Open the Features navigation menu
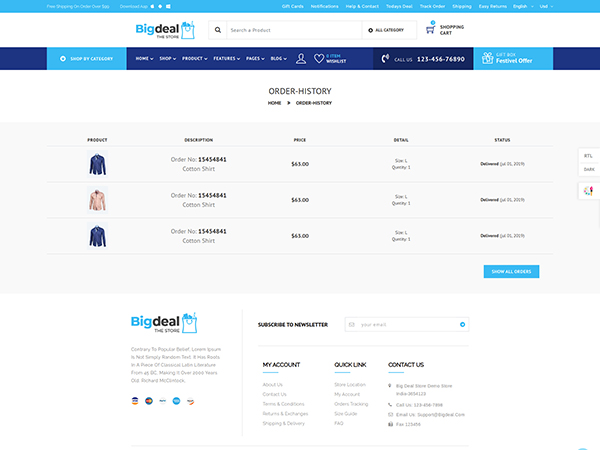600x450 pixels. (226, 59)
